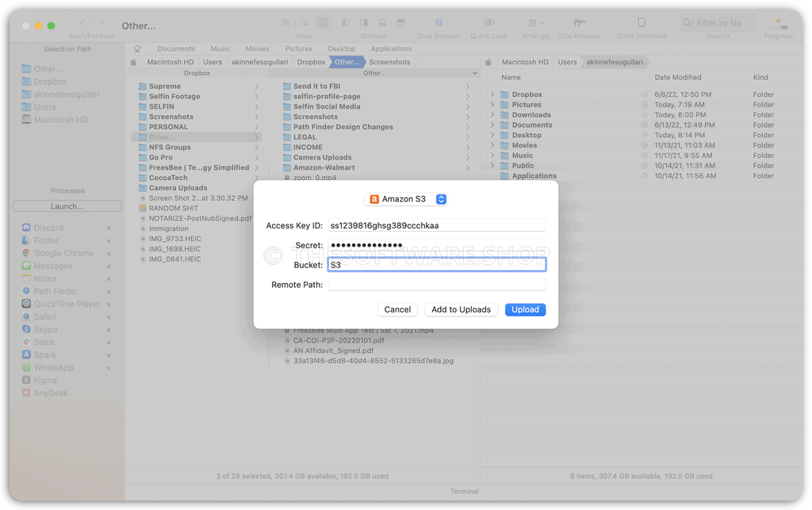
Task: Show the Progress panel
Action: 778,24
